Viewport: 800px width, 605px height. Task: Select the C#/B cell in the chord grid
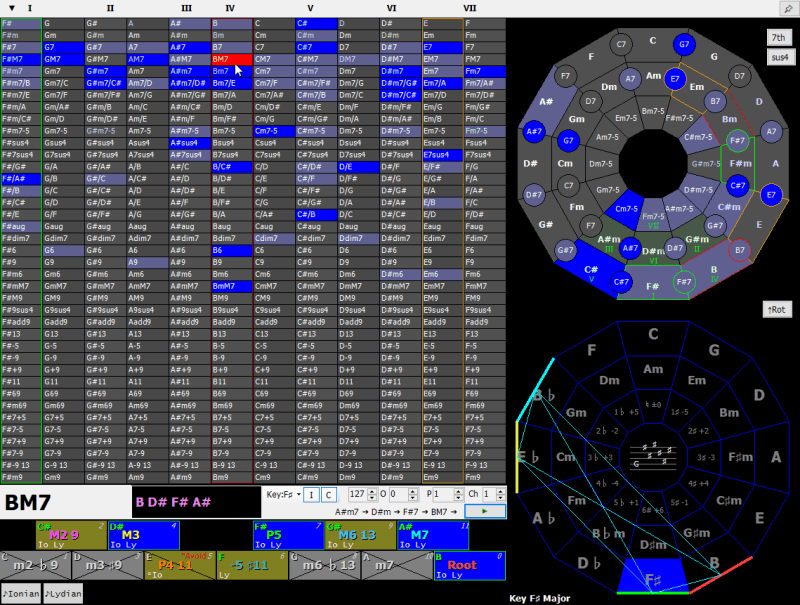[x=316, y=215]
